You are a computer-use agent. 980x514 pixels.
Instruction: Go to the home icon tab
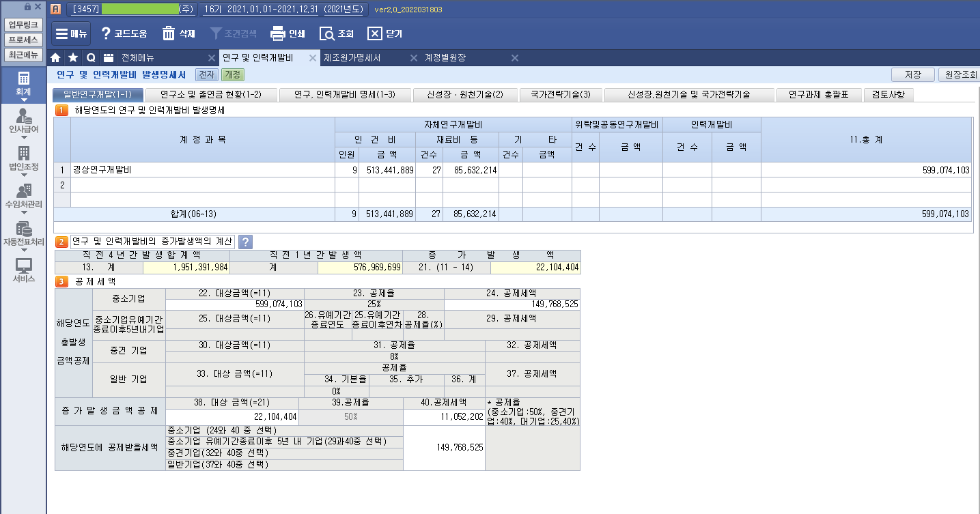[x=56, y=58]
